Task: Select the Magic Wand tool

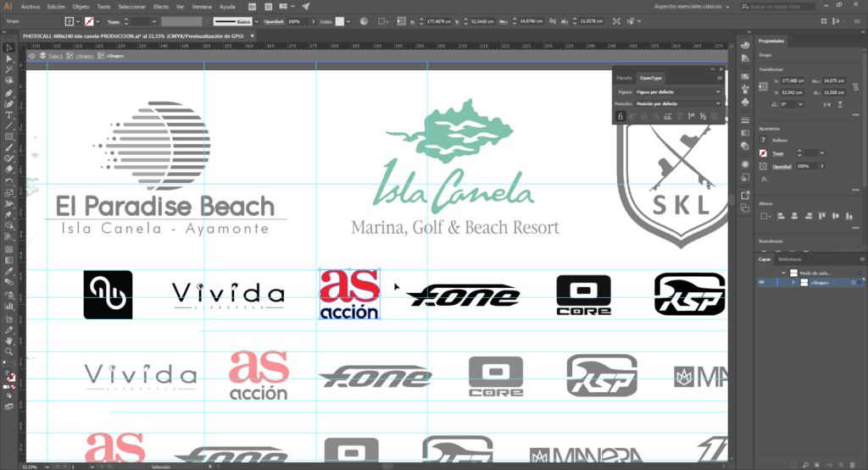Action: 8,69
